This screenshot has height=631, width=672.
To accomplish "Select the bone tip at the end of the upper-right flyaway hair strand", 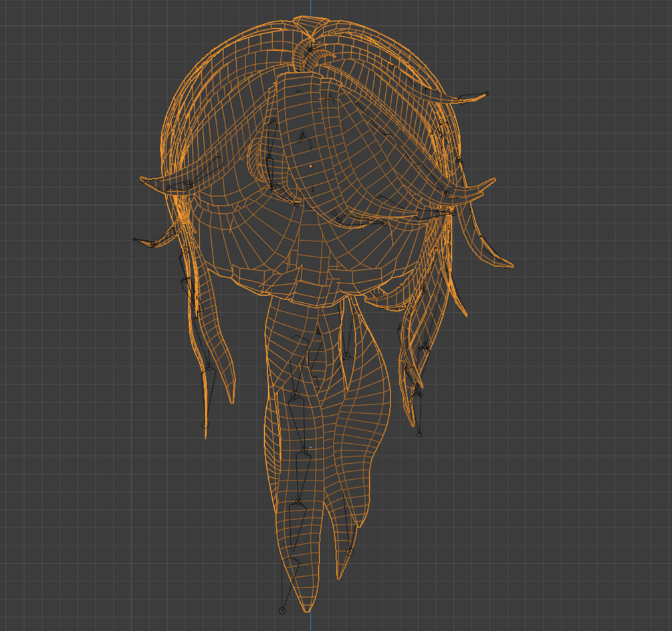I will pos(487,93).
